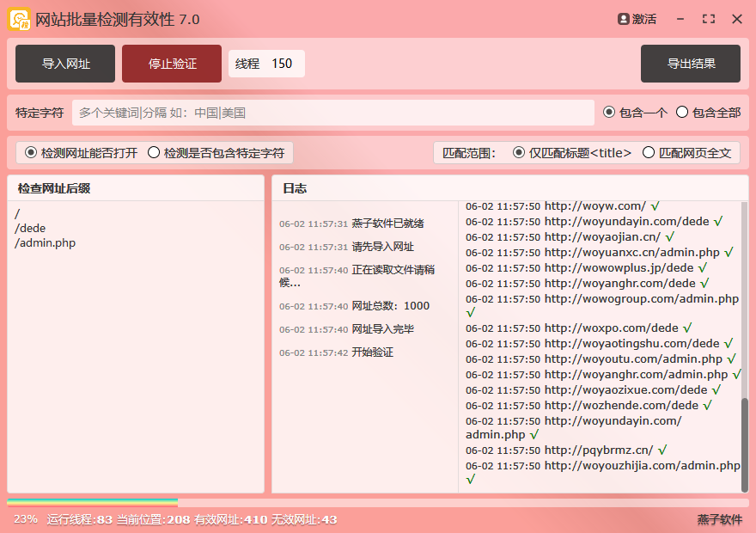The image size is (756, 533).
Task: Click log entry 请先导入网址
Action: [x=347, y=247]
